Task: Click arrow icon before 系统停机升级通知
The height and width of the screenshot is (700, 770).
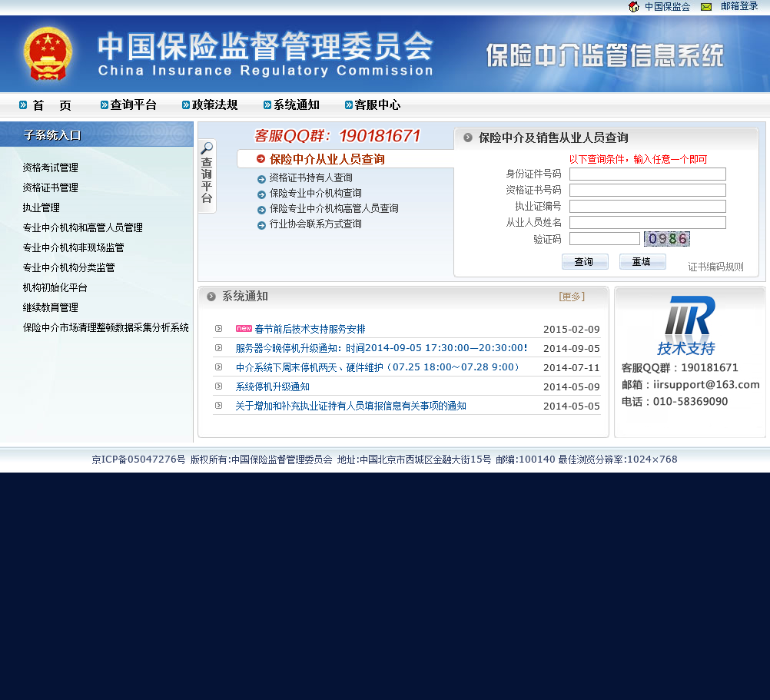Action: pyautogui.click(x=219, y=386)
